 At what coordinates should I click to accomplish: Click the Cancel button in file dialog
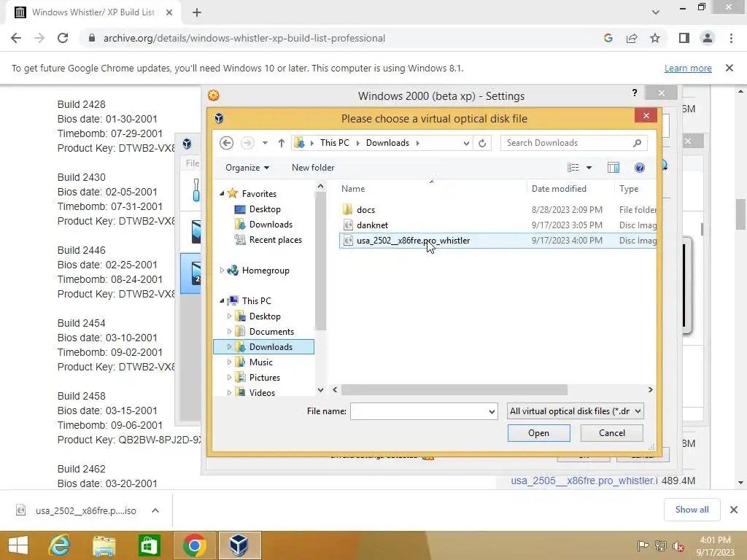(612, 433)
